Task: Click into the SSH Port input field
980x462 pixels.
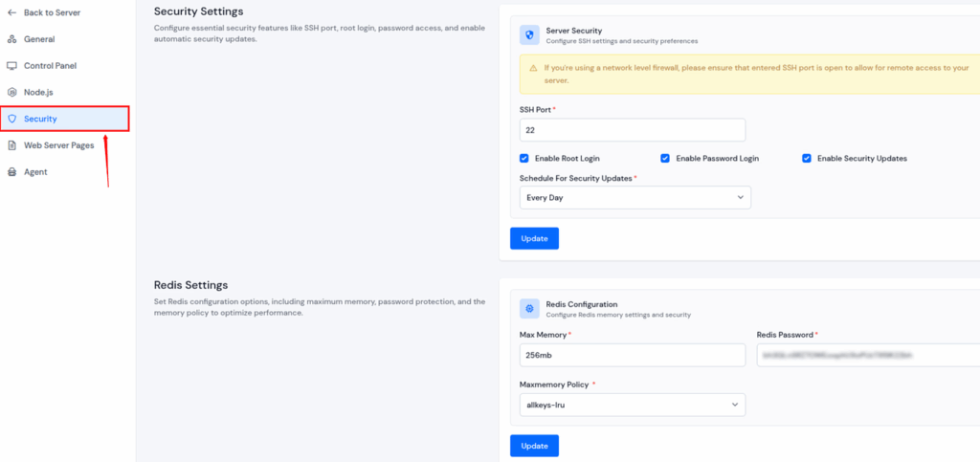Action: coord(632,130)
